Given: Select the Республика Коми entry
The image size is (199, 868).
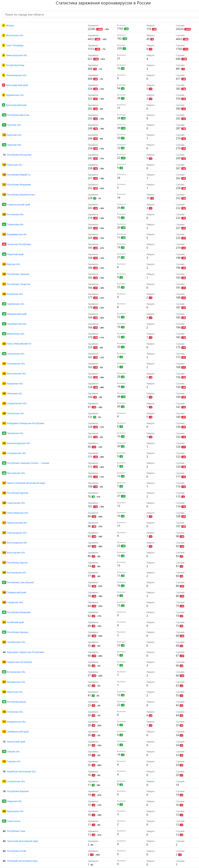Looking at the screenshot, I should click(x=15, y=65).
